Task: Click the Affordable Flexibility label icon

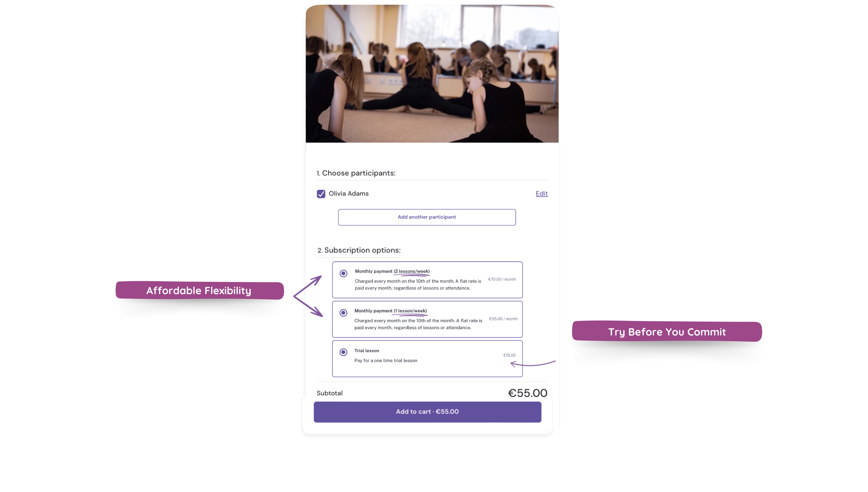Action: tap(198, 290)
